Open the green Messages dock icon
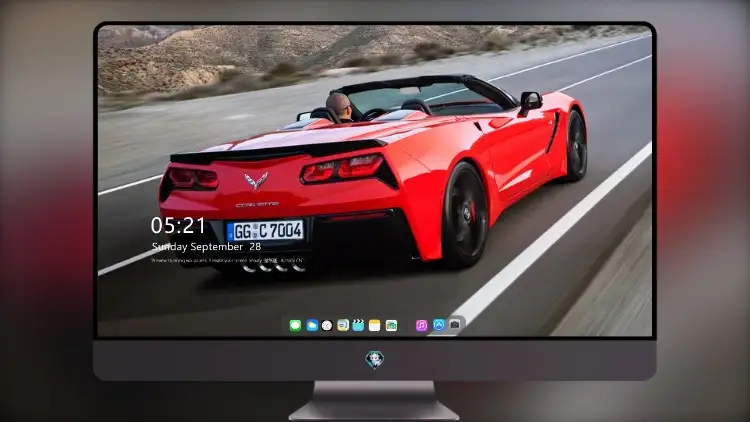The width and height of the screenshot is (750, 422). (x=295, y=325)
